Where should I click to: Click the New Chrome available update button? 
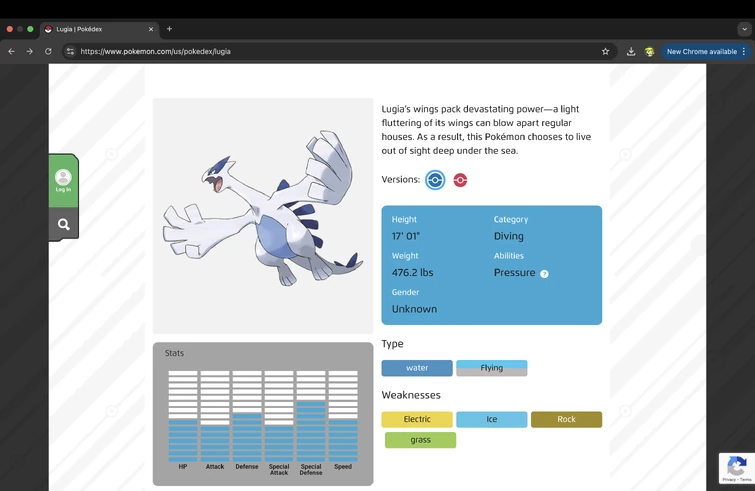(702, 52)
